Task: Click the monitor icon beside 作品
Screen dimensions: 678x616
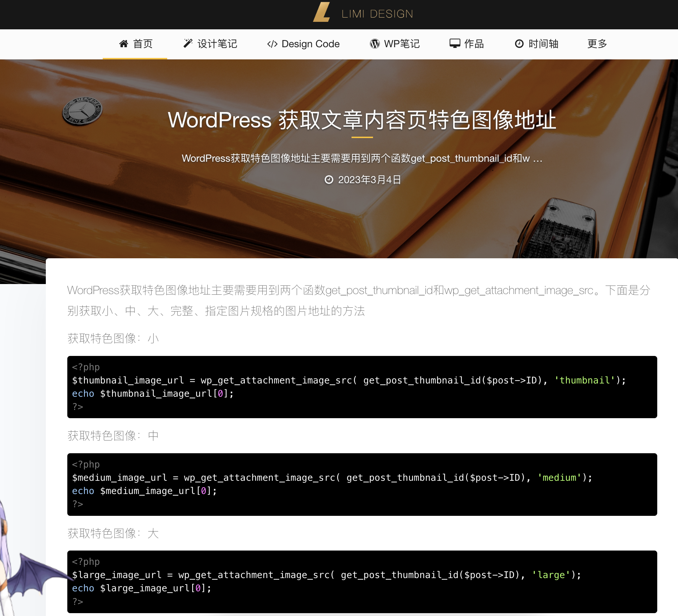Action: pyautogui.click(x=455, y=43)
